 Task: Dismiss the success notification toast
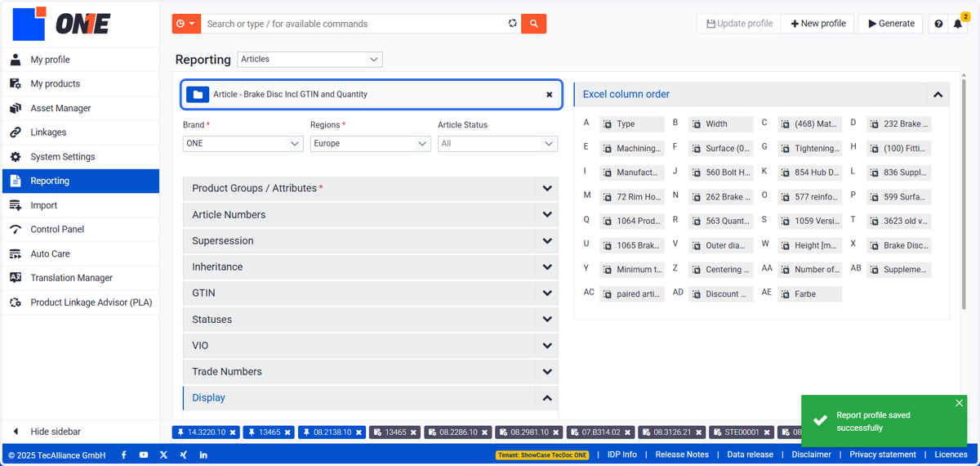tap(960, 403)
